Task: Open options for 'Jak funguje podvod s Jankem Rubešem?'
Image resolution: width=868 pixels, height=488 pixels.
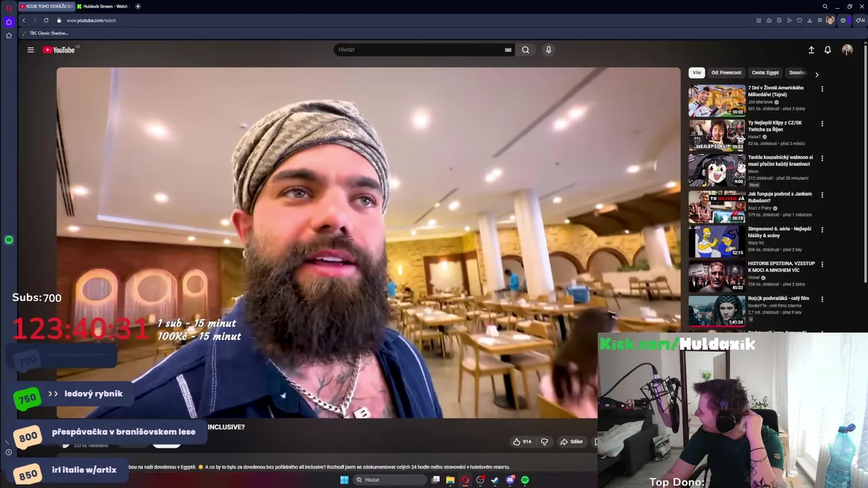Action: [x=822, y=195]
